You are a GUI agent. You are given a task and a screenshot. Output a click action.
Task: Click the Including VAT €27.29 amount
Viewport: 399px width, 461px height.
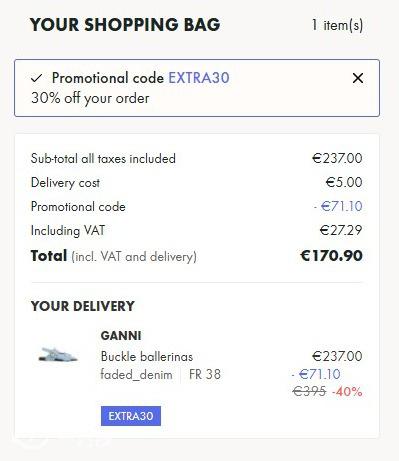[341, 230]
